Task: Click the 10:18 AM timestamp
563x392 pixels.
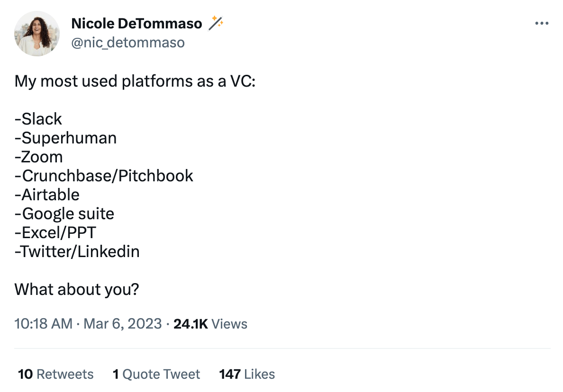Action: point(44,323)
